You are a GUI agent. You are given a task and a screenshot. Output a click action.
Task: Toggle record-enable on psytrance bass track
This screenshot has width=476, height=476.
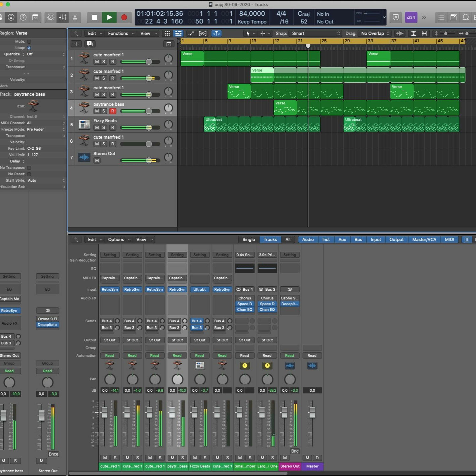(x=113, y=111)
